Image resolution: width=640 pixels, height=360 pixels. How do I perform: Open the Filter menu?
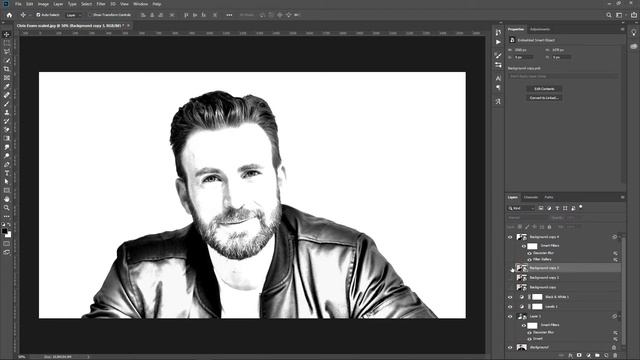pyautogui.click(x=101, y=4)
